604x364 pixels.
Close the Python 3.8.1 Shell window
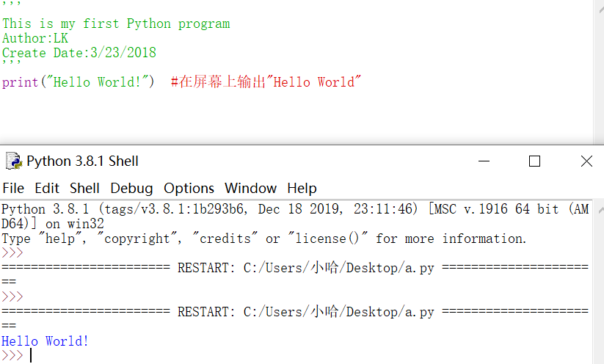586,161
